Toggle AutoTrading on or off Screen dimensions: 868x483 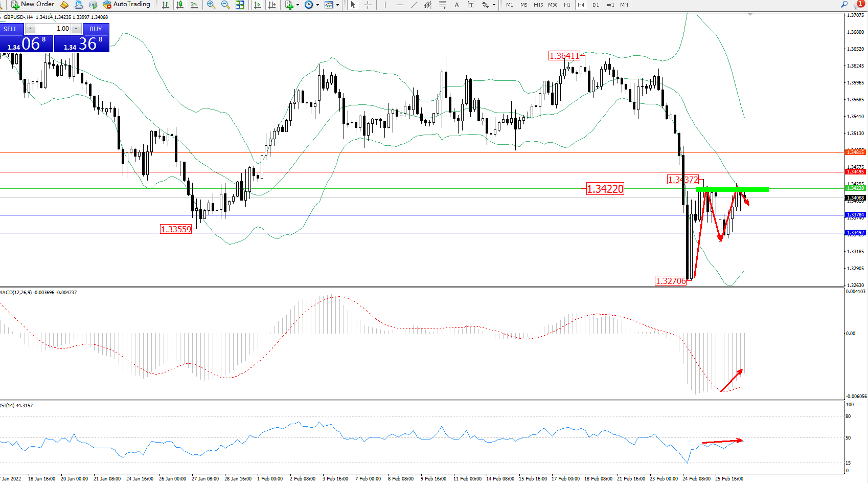pyautogui.click(x=126, y=5)
